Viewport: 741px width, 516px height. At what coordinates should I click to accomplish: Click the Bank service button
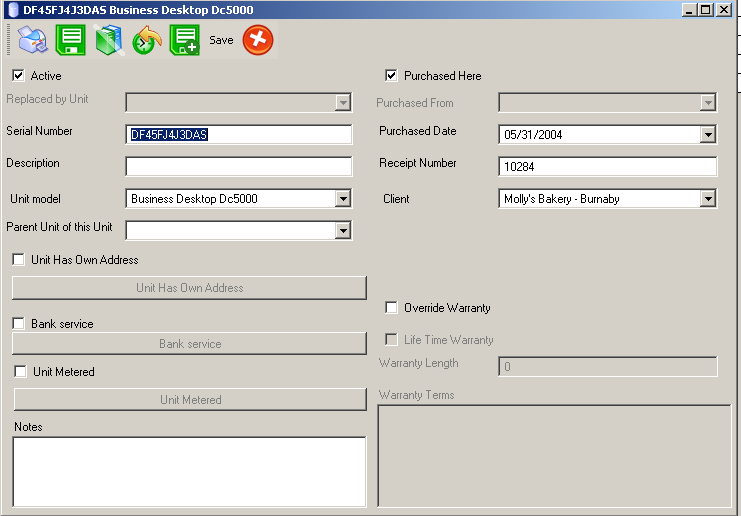[x=190, y=344]
